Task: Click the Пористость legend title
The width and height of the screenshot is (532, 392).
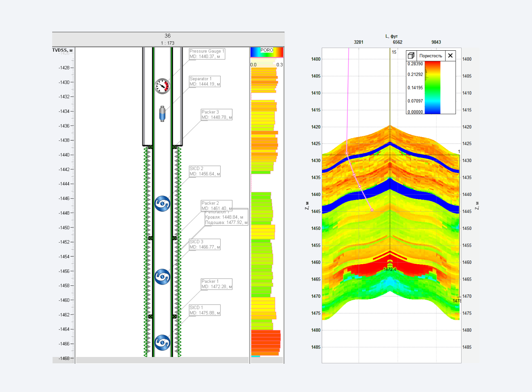Action: coord(431,56)
